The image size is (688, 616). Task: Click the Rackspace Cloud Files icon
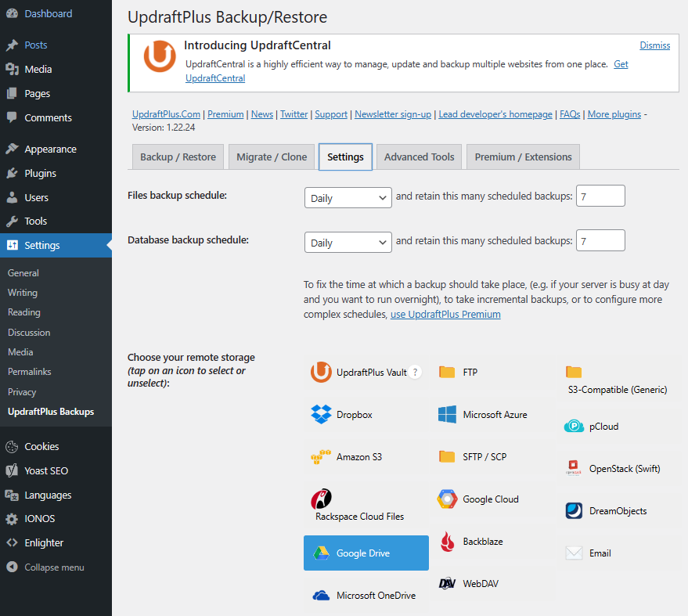point(322,499)
